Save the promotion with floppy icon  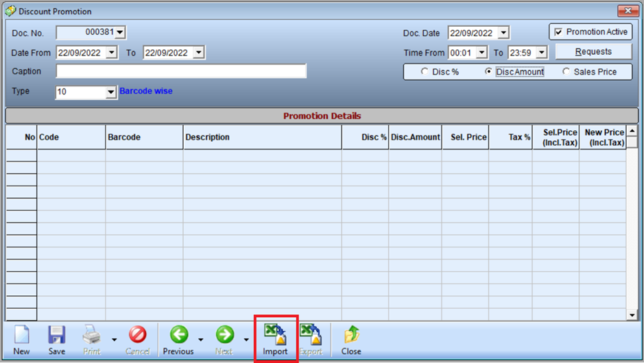[x=57, y=335]
